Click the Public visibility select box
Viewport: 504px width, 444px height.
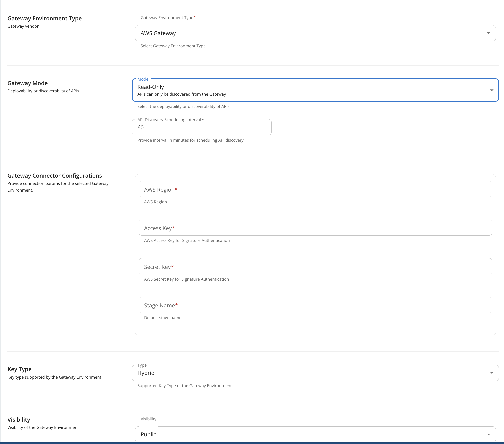[x=299, y=434]
